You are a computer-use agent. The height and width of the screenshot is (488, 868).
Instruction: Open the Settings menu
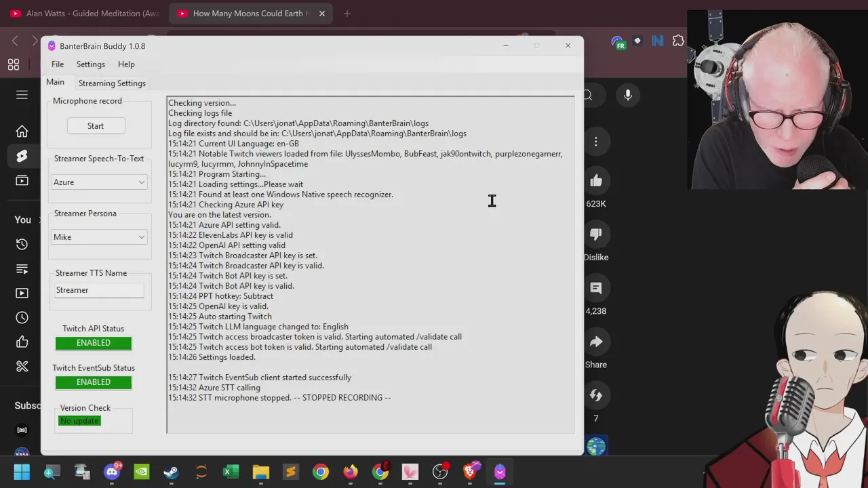pyautogui.click(x=90, y=64)
